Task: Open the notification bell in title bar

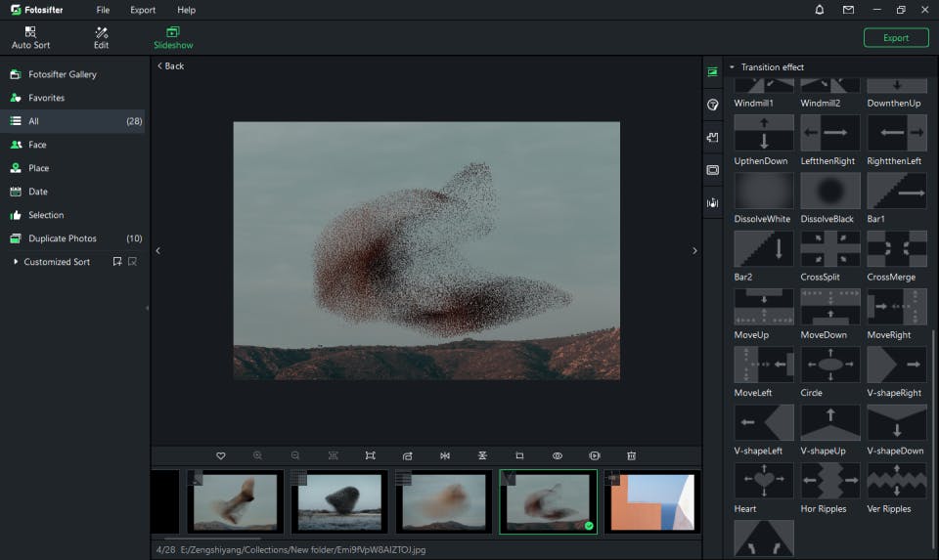Action: (820, 10)
